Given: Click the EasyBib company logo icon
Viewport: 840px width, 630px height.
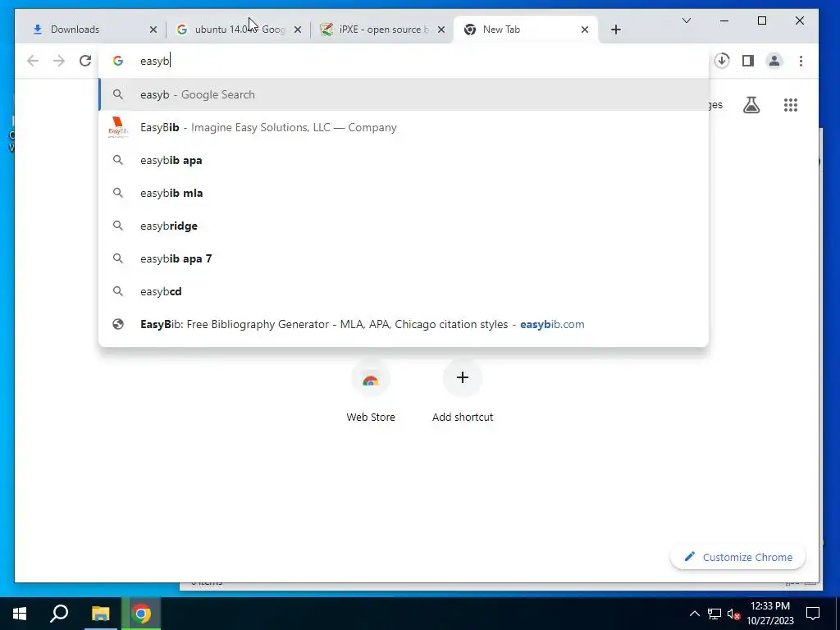Looking at the screenshot, I should [118, 127].
